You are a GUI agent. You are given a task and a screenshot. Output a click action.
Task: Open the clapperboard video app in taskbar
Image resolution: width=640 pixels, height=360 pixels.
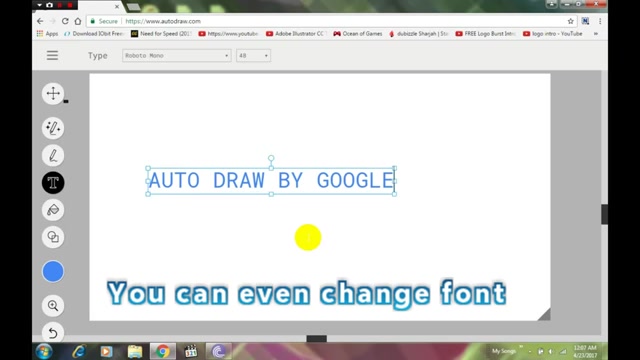(x=190, y=351)
